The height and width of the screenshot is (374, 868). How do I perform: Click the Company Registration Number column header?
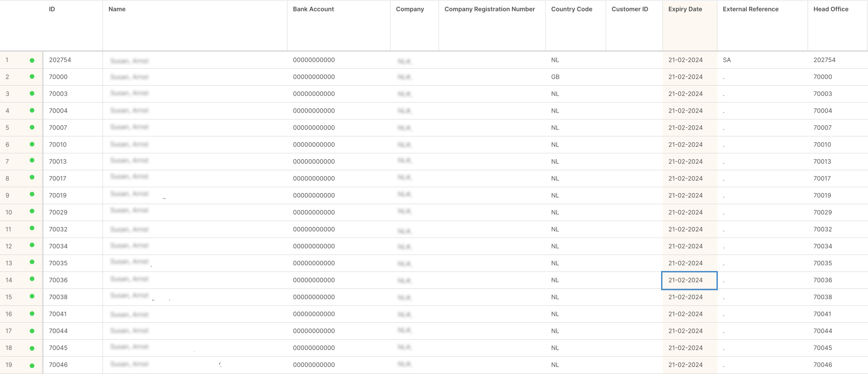pos(489,9)
